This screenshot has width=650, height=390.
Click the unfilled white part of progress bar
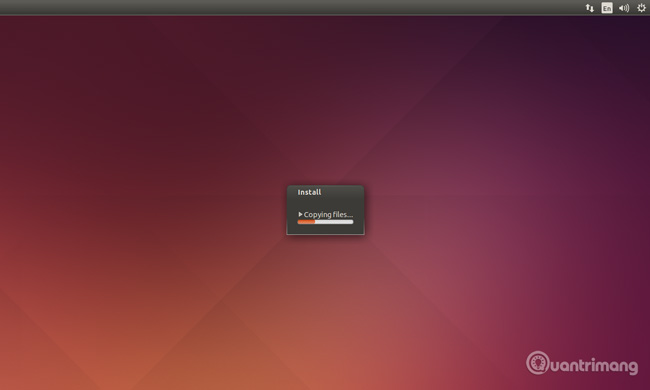(334, 222)
